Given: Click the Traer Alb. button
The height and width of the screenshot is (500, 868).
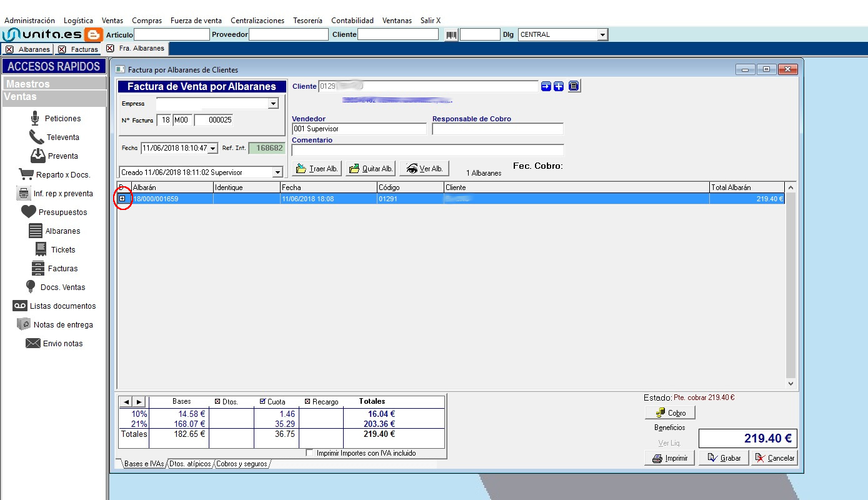Looking at the screenshot, I should pyautogui.click(x=317, y=169).
